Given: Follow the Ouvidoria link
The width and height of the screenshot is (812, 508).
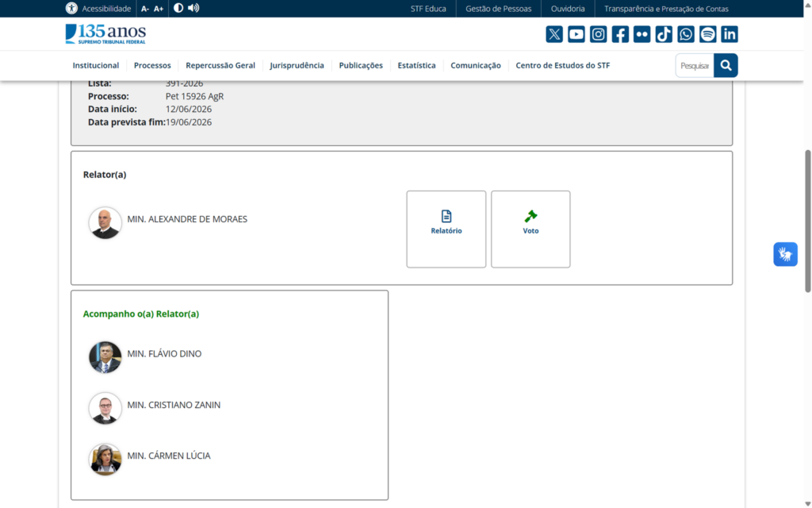Looking at the screenshot, I should click(x=568, y=9).
